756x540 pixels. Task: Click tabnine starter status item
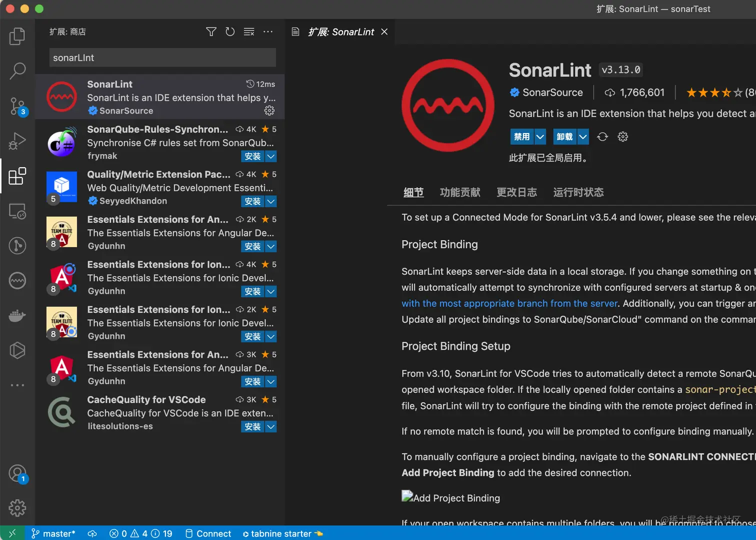283,533
